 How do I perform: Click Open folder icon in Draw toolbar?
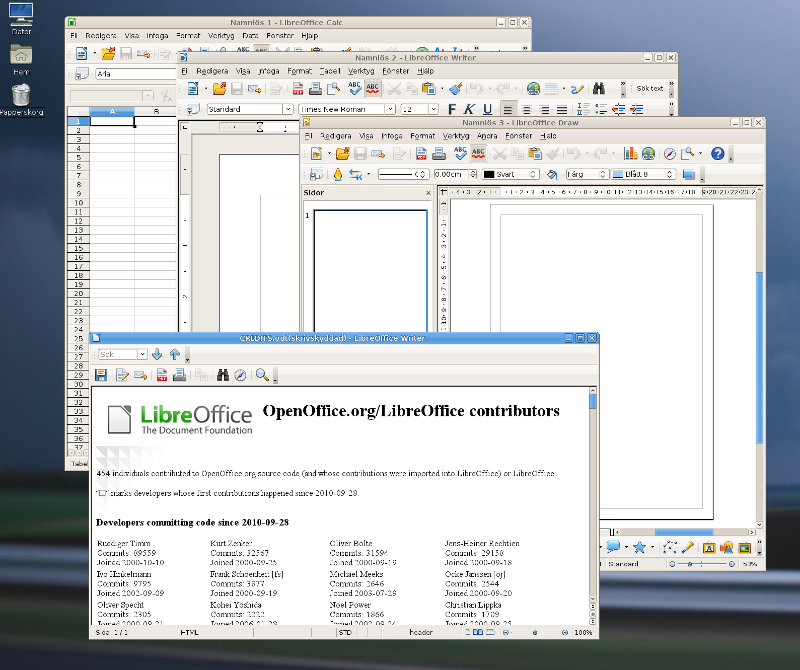(342, 153)
